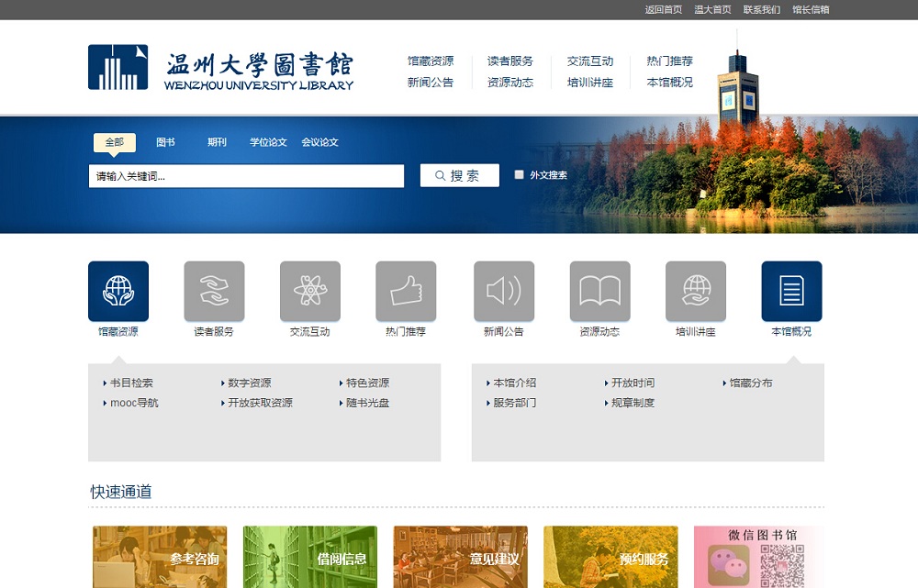Open the 本馆概况 header menu item

[x=670, y=83]
